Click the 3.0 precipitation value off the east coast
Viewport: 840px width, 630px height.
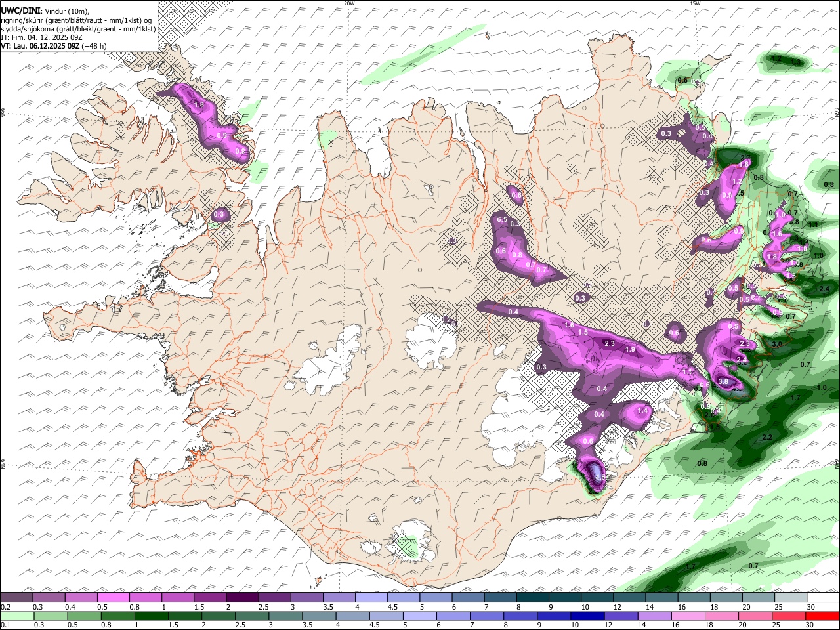[x=777, y=344]
